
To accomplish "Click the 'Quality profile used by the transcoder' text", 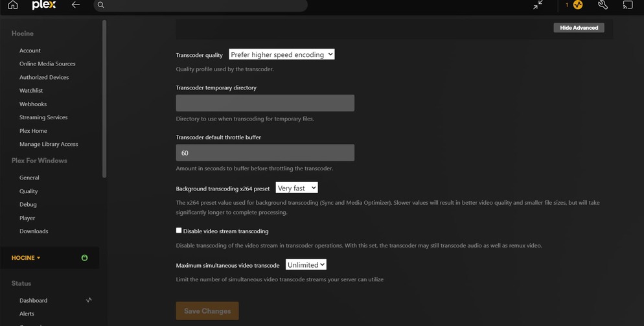I will click(x=225, y=69).
